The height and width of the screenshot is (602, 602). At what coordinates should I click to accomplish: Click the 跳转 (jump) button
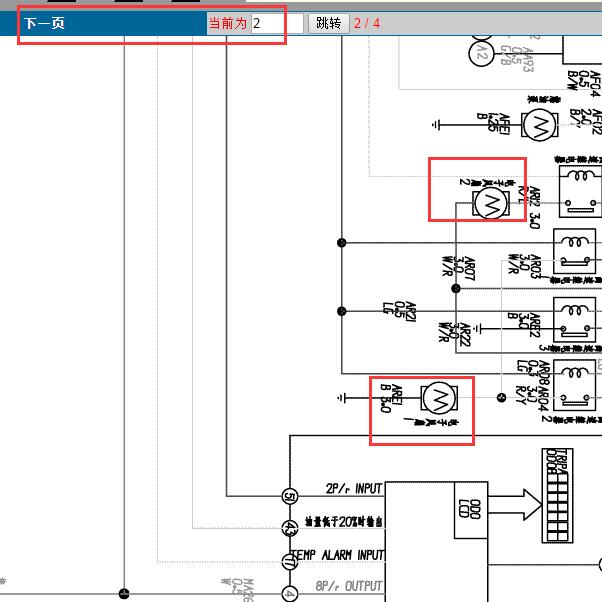(328, 23)
